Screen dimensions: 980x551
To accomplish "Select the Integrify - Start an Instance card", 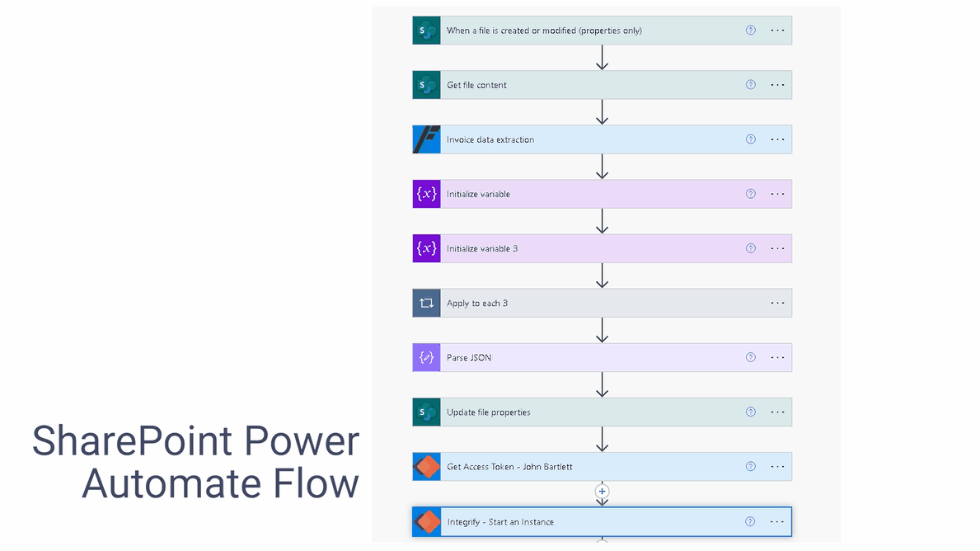I will 602,521.
